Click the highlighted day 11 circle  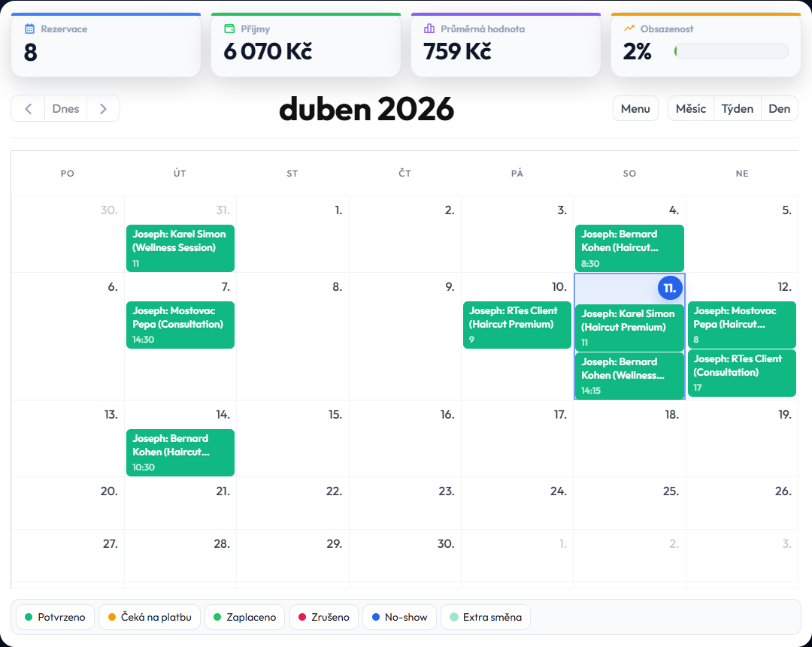pyautogui.click(x=669, y=288)
